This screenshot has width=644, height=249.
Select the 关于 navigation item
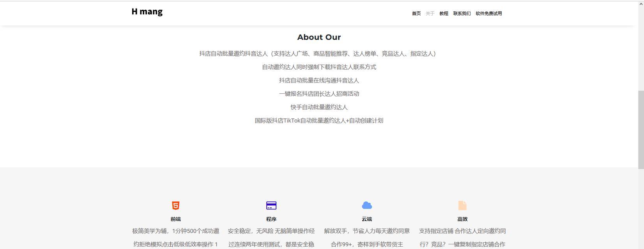click(430, 14)
